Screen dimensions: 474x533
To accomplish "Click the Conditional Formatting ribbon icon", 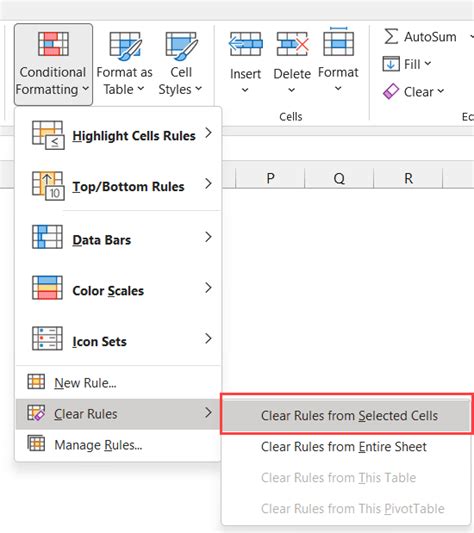I will pyautogui.click(x=53, y=44).
